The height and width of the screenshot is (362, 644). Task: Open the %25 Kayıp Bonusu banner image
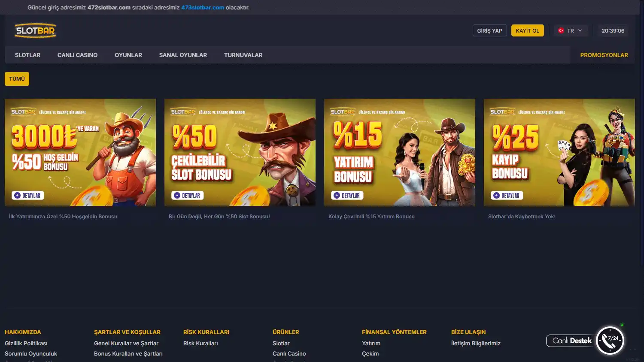click(x=559, y=152)
